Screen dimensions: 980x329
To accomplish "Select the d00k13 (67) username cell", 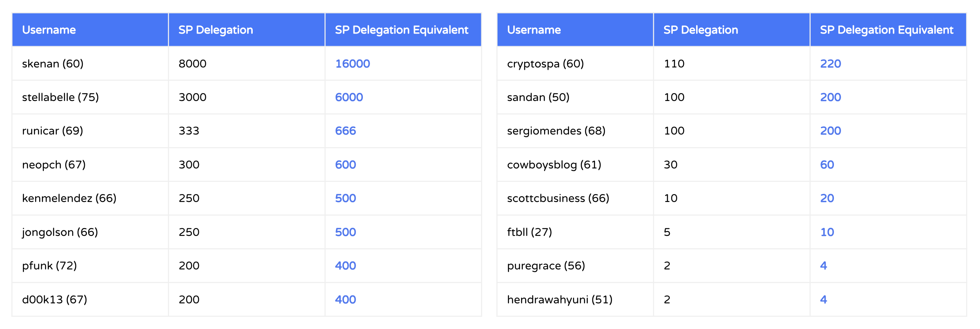I will coord(54,299).
